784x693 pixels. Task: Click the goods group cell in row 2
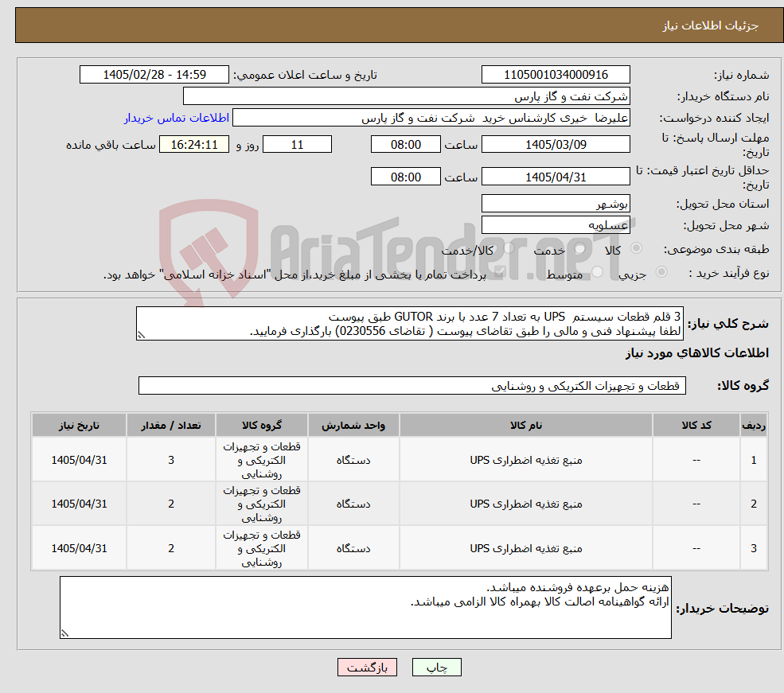(x=262, y=504)
